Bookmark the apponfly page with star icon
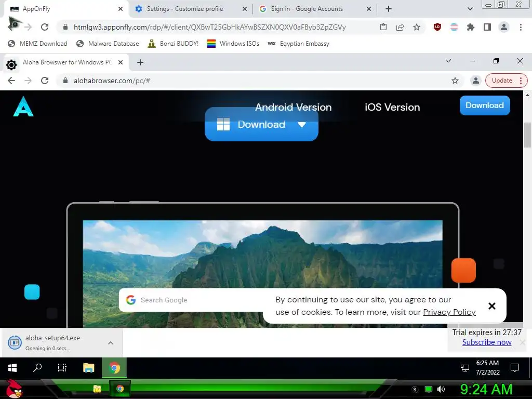 [x=417, y=27]
